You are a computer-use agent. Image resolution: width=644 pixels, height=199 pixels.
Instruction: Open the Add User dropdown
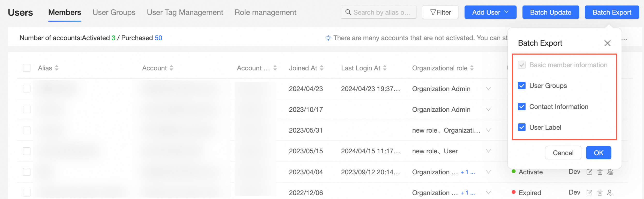click(x=490, y=12)
